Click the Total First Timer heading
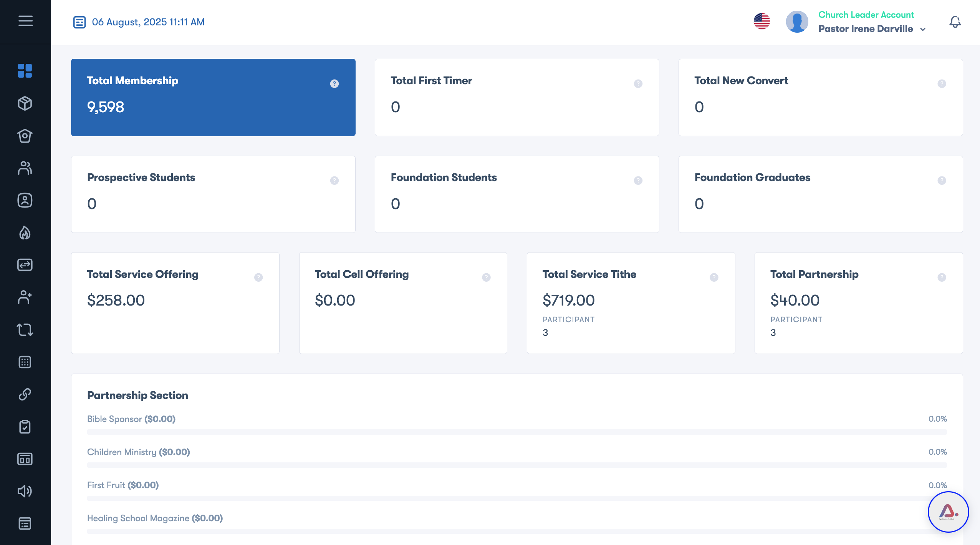Image resolution: width=980 pixels, height=545 pixels. (x=431, y=81)
